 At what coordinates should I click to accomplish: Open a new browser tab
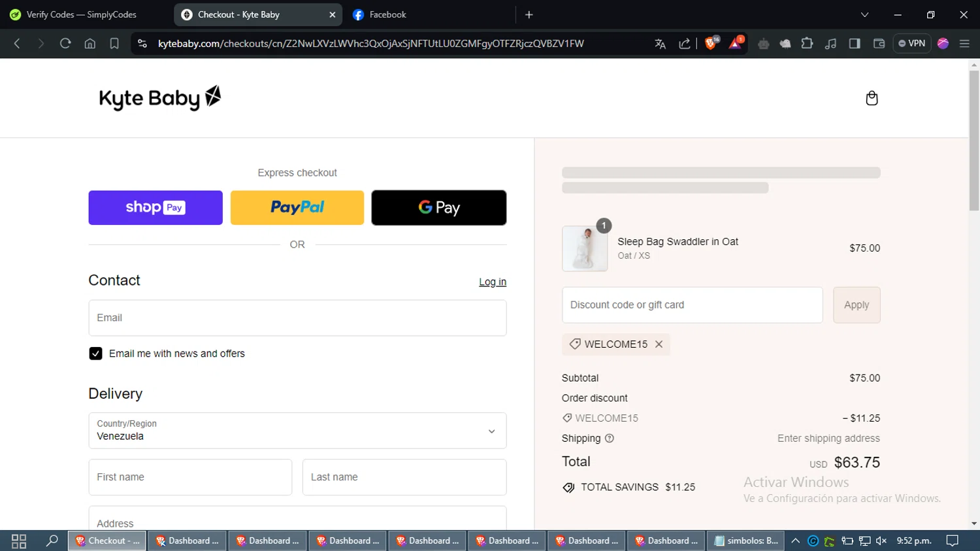pos(529,14)
